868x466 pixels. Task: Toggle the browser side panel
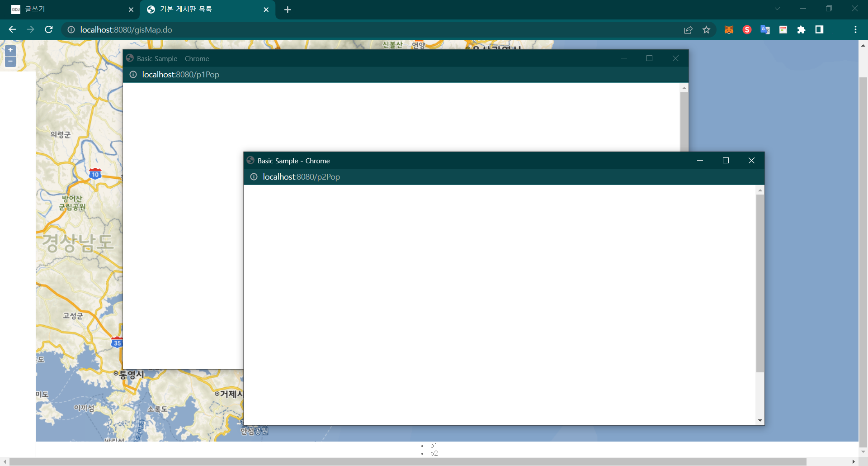819,30
